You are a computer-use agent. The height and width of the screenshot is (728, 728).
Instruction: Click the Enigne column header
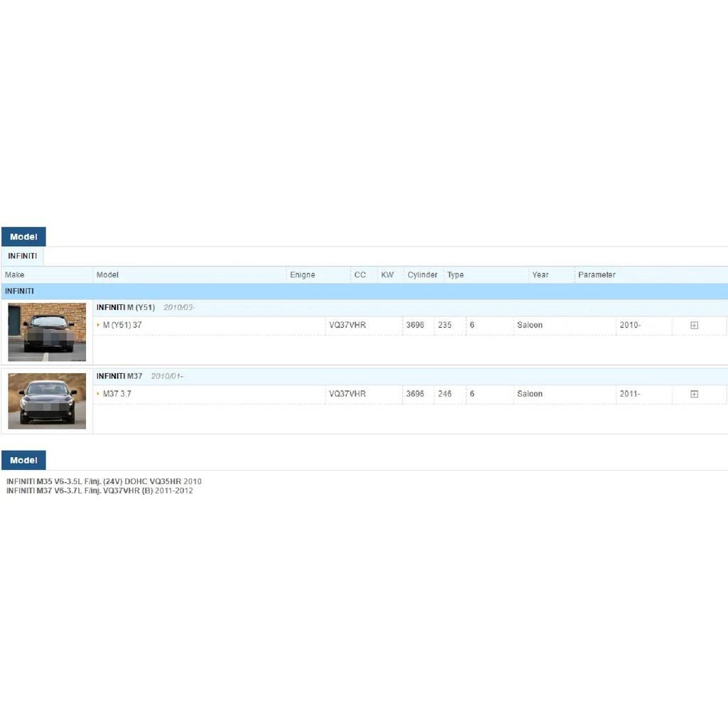coord(302,275)
